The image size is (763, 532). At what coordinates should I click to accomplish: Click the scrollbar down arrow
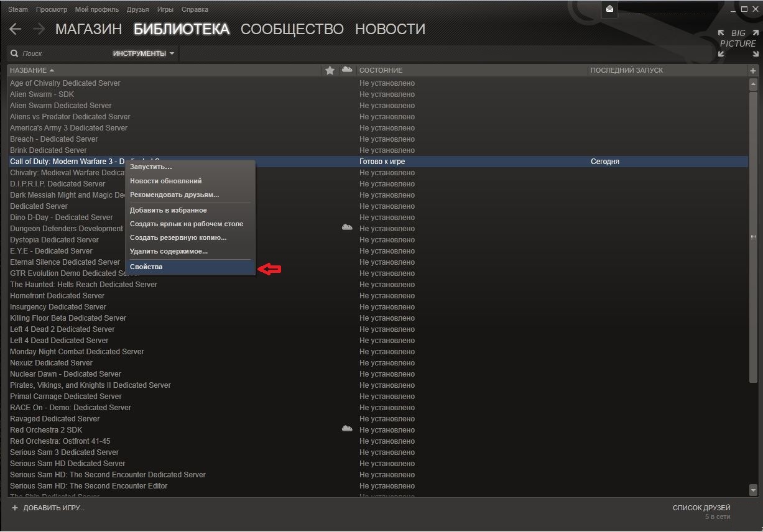tap(753, 490)
